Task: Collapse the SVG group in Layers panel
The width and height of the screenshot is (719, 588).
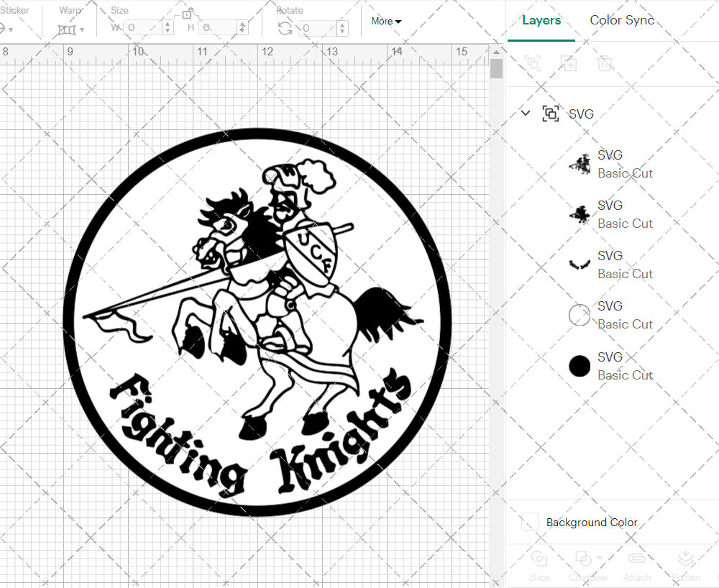Action: pyautogui.click(x=525, y=114)
